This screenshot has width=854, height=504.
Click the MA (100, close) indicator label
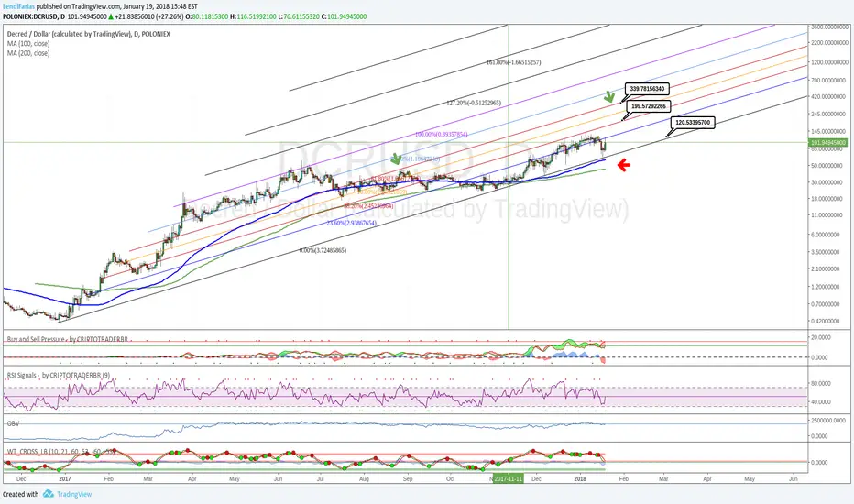click(28, 44)
